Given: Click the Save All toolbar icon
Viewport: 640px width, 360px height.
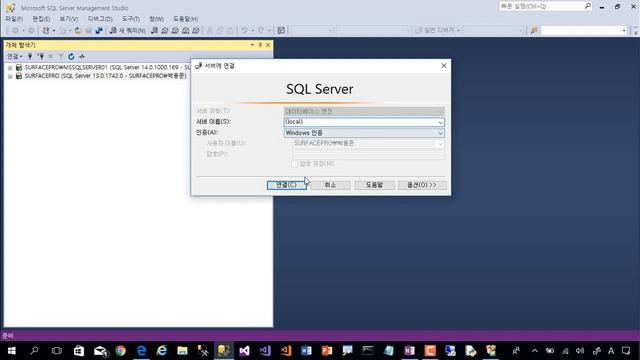Looking at the screenshot, I should tap(99, 31).
